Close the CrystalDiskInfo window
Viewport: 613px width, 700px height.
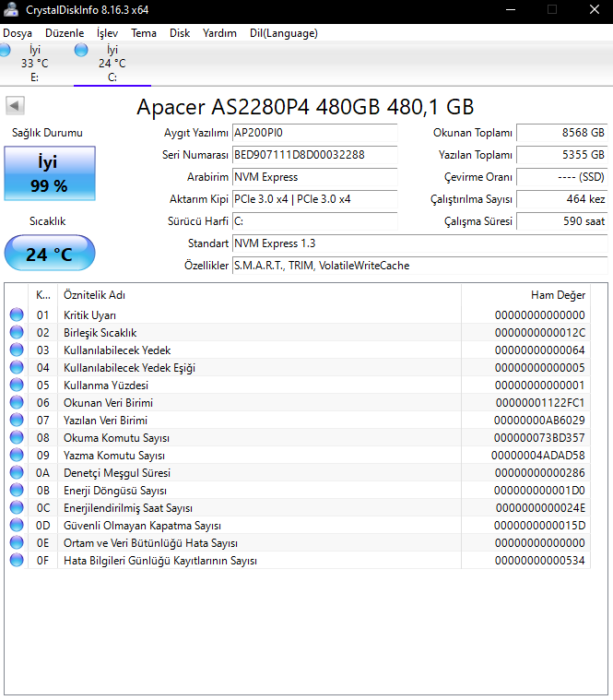click(x=595, y=9)
